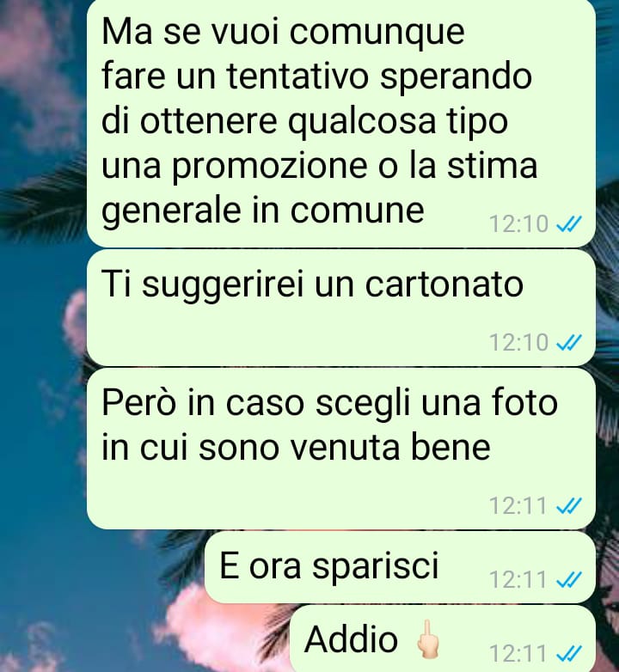The image size is (619, 672).
Task: Select the 'Addio' message bubble
Action: [x=443, y=638]
